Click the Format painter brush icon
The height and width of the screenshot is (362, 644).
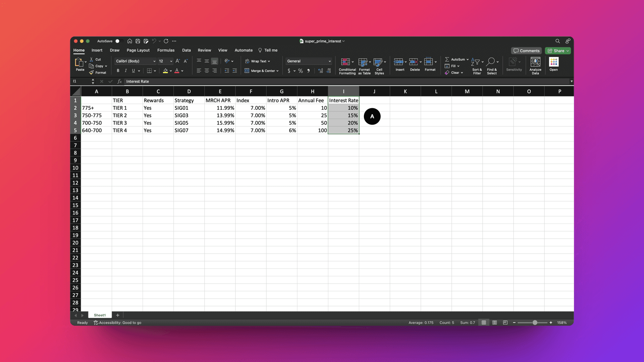point(91,72)
